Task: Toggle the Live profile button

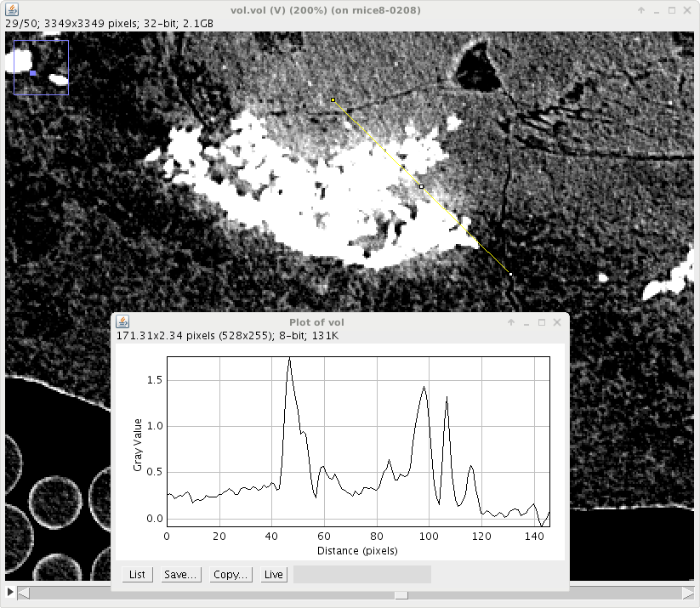Action: coord(274,575)
